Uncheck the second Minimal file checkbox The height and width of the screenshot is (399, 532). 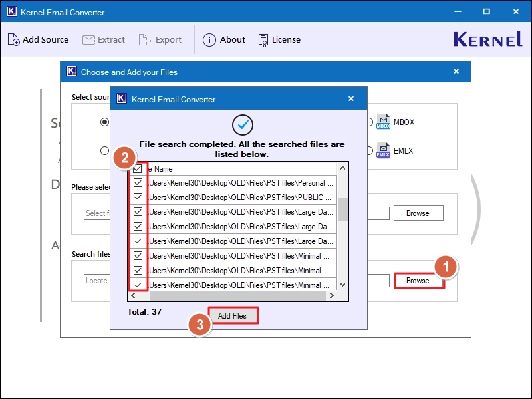coord(138,270)
